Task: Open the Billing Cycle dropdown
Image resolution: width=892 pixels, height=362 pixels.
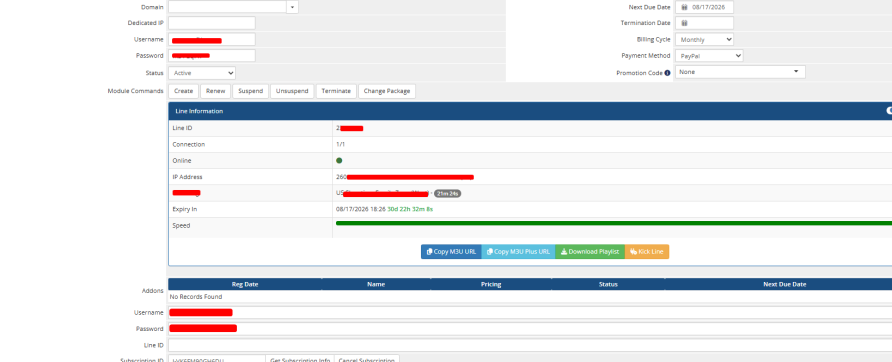Action: [704, 40]
